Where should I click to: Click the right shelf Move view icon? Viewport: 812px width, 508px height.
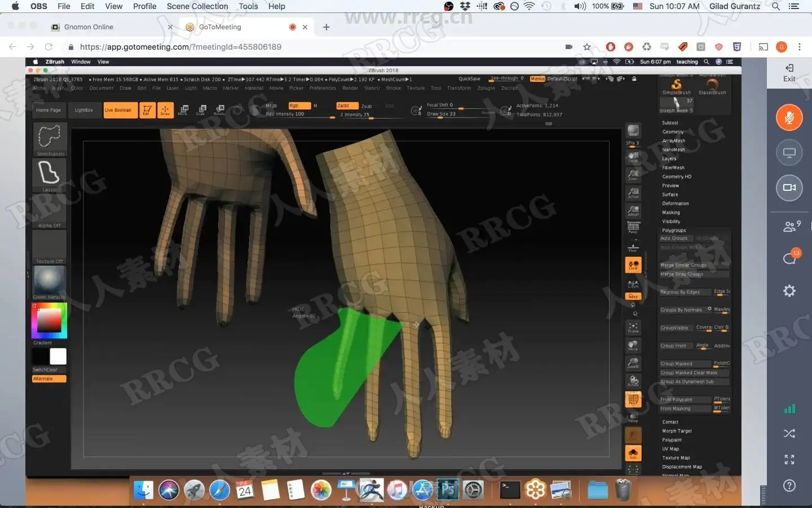[633, 345]
